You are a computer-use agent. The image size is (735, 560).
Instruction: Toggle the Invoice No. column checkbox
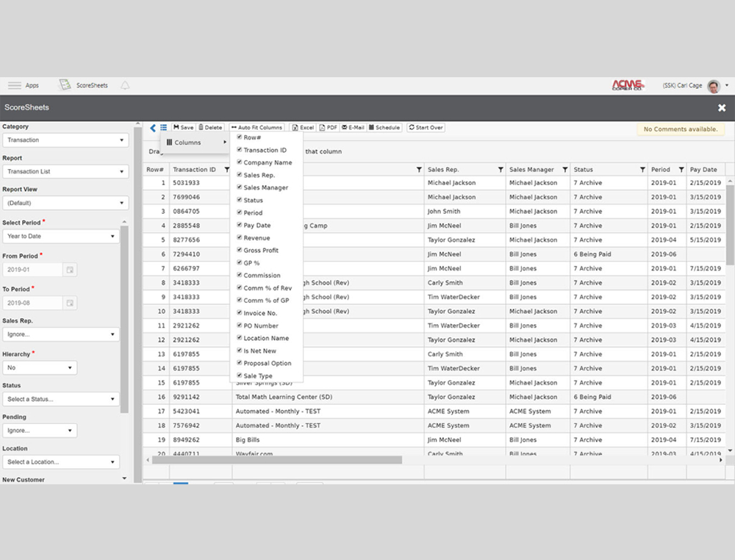coord(239,312)
